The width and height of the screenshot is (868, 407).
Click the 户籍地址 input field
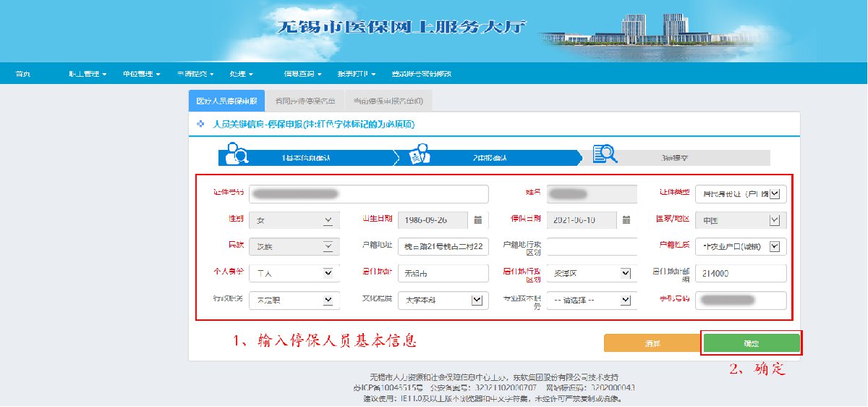pyautogui.click(x=443, y=247)
